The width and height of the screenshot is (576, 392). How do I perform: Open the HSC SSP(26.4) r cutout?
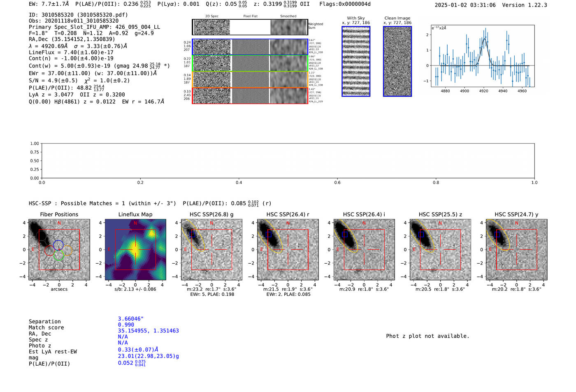coord(288,249)
